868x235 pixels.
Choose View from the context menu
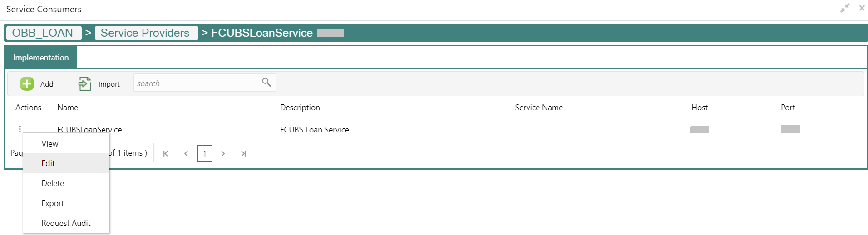pyautogui.click(x=66, y=143)
